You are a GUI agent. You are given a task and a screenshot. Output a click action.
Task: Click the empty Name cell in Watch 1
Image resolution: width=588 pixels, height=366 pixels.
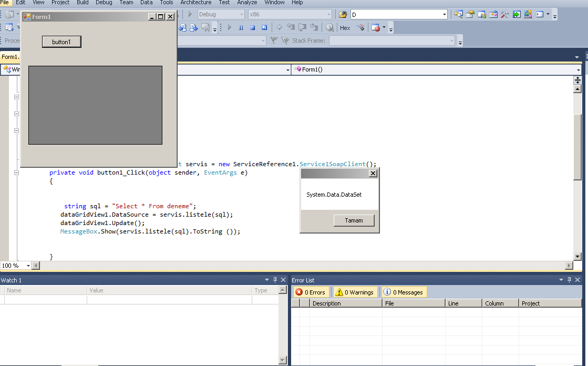(x=45, y=299)
